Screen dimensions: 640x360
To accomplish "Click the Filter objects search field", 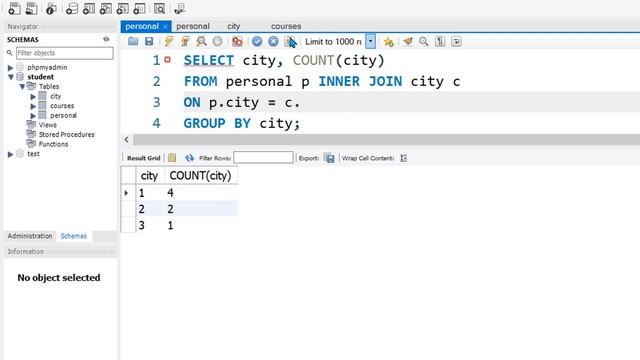I will click(x=64, y=53).
